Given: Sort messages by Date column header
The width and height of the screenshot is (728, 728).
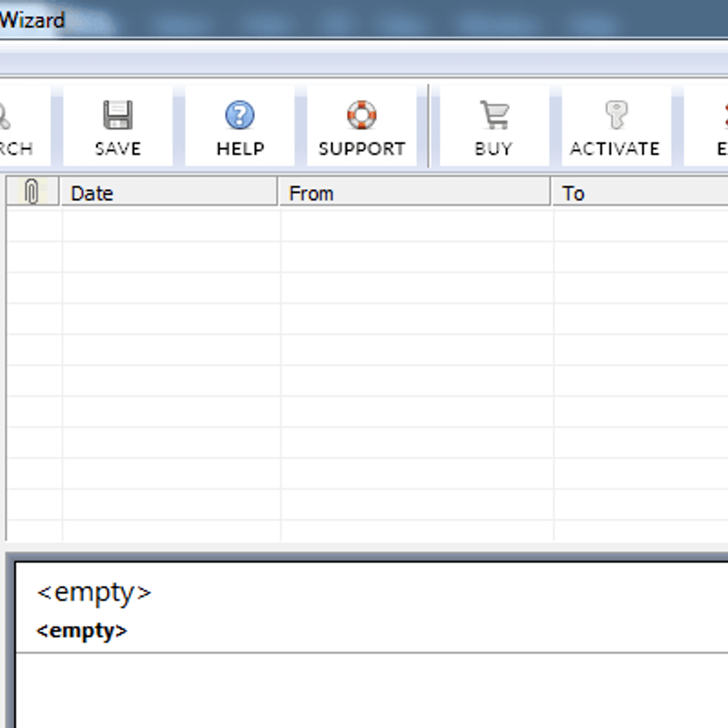Looking at the screenshot, I should click(169, 192).
